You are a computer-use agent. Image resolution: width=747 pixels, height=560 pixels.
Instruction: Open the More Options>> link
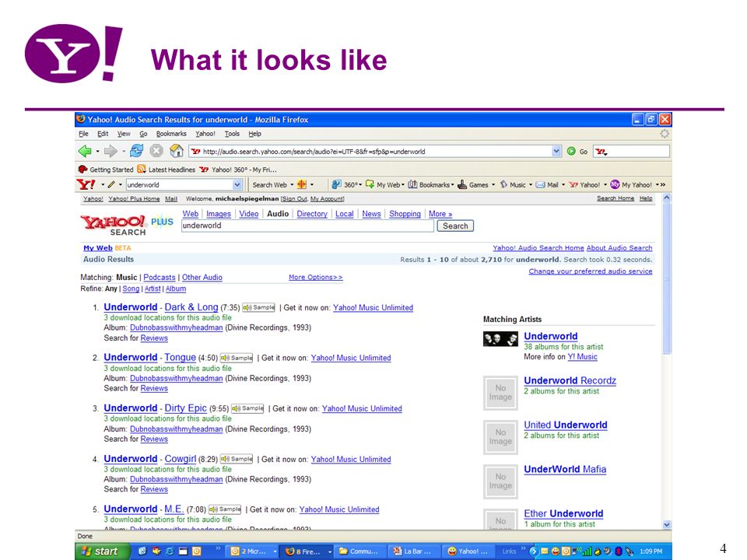[x=315, y=277]
